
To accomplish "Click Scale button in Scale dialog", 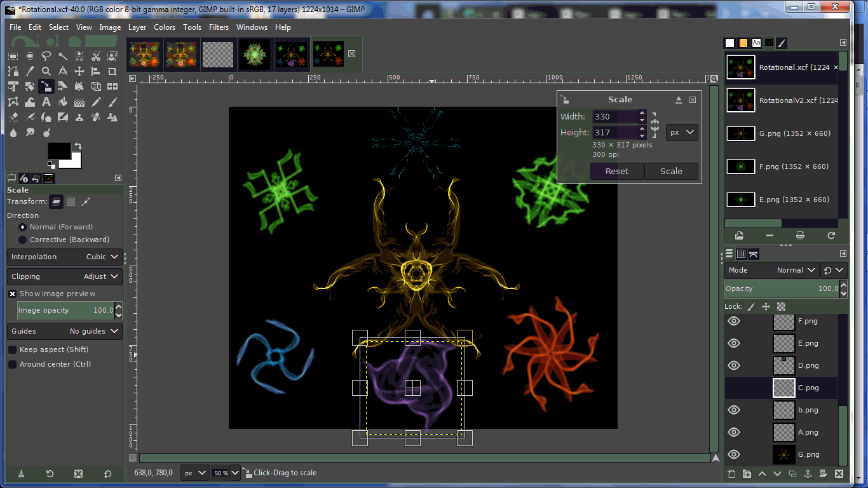I will click(x=671, y=171).
